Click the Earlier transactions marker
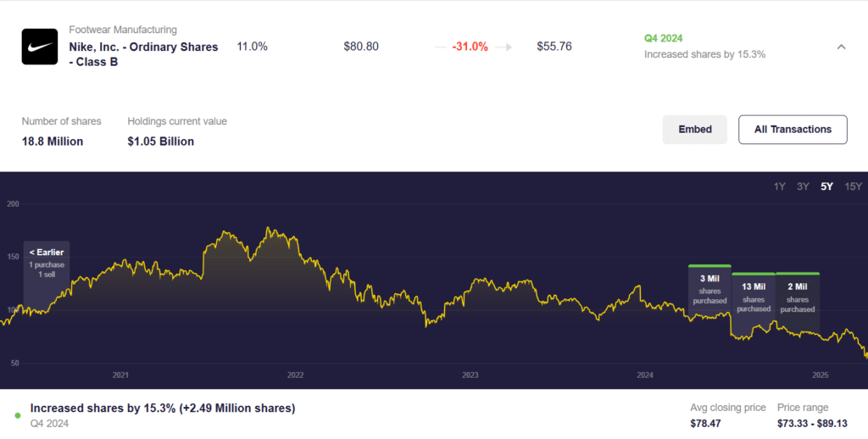868x439 pixels. click(x=47, y=264)
